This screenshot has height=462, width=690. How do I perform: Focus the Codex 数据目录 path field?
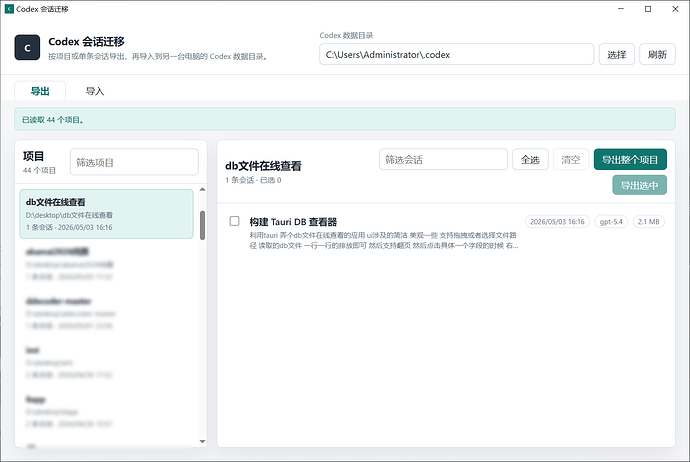point(456,55)
